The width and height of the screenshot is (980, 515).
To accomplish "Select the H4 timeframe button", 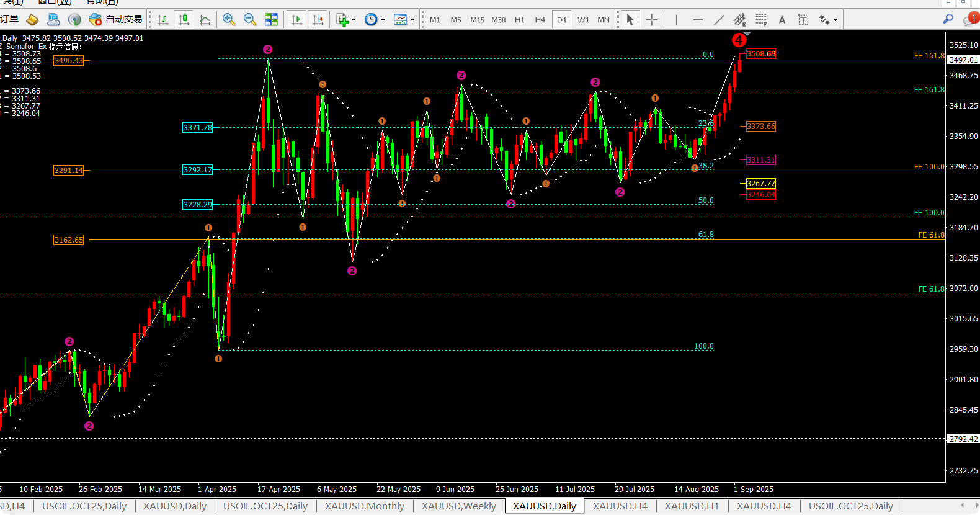I will coord(540,20).
